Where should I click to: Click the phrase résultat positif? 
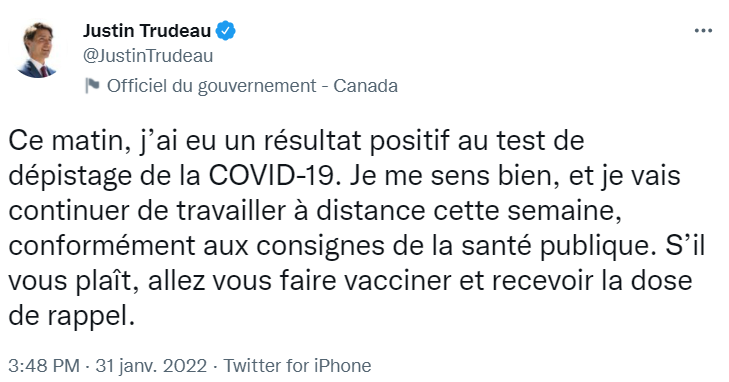click(358, 142)
